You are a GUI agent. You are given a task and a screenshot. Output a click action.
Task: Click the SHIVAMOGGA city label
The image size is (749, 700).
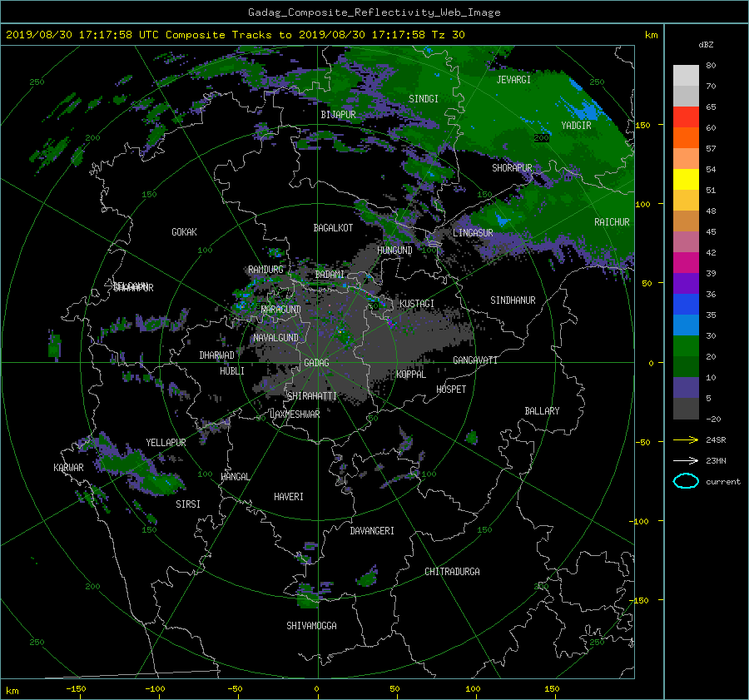point(311,626)
